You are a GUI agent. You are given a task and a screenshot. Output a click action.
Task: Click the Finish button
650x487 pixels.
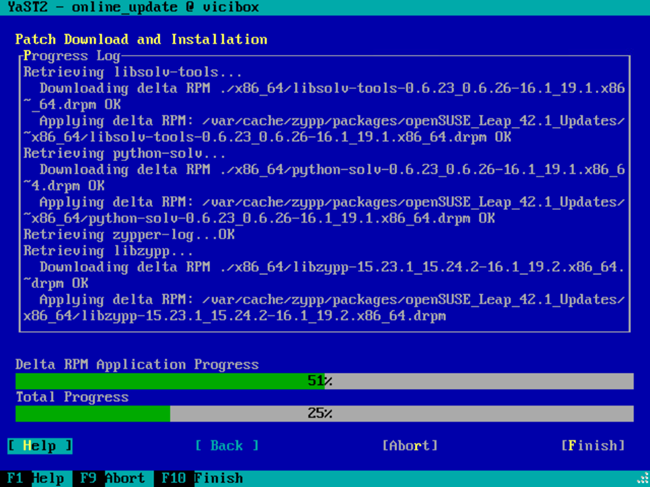(593, 445)
